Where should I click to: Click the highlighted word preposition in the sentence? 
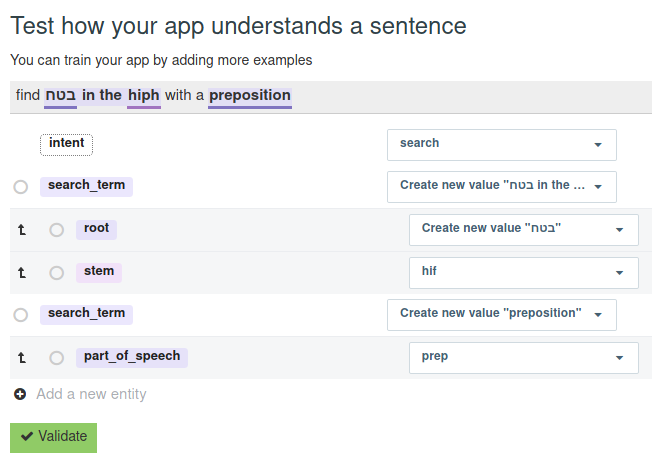[x=250, y=96]
